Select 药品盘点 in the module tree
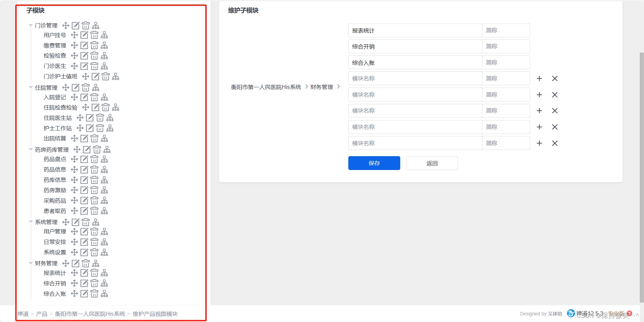Image resolution: width=644 pixels, height=322 pixels. point(55,159)
